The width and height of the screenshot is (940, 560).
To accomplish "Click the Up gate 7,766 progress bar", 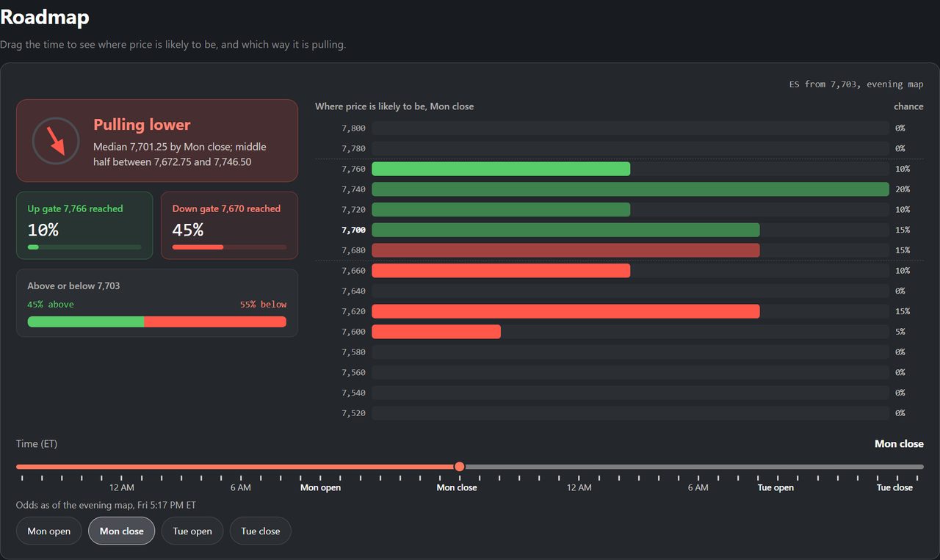I will coord(84,247).
